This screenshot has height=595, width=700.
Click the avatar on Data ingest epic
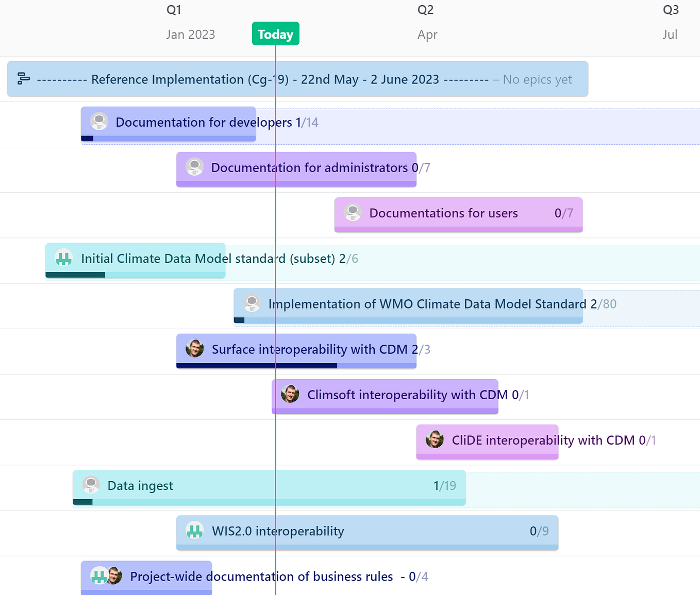click(91, 485)
